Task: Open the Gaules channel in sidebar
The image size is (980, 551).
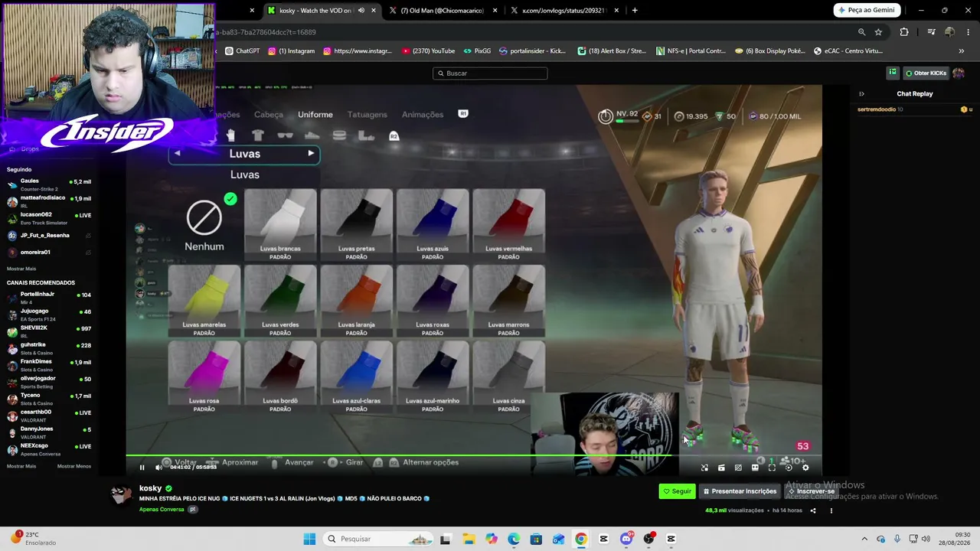Action: pyautogui.click(x=49, y=184)
